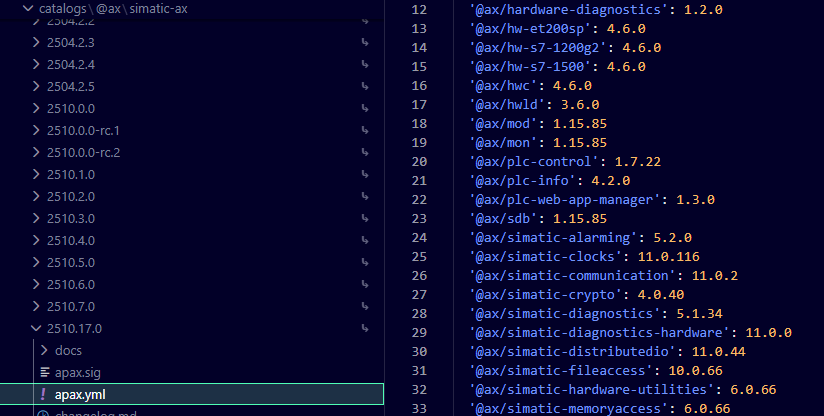Screen dimensions: 824x416
Task: Expand the 2504.2.4 folder chevron
Action: (36, 64)
